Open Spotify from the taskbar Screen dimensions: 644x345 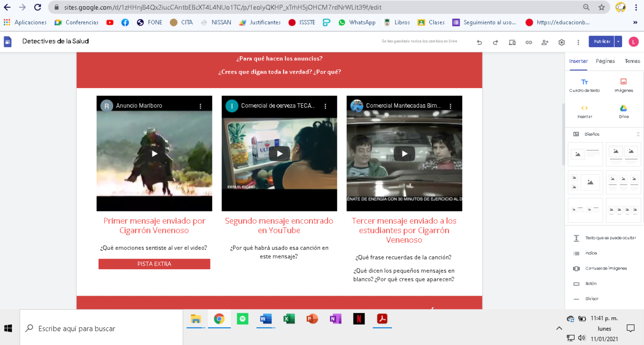(242, 319)
